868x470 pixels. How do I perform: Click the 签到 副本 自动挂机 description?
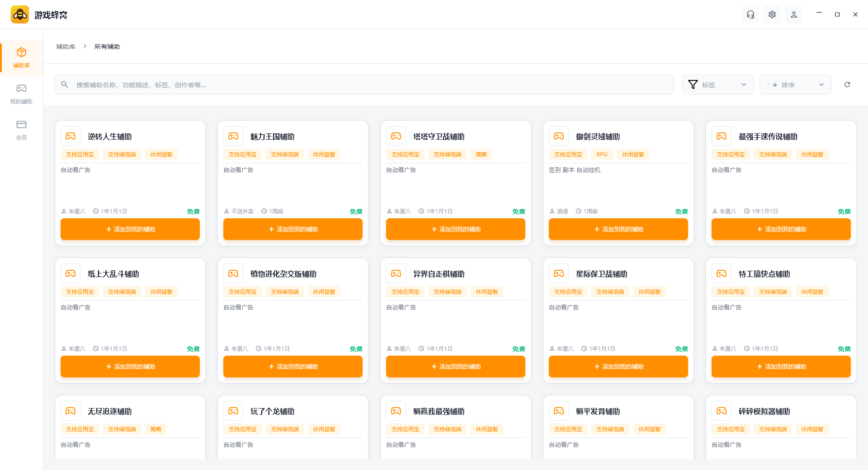575,170
